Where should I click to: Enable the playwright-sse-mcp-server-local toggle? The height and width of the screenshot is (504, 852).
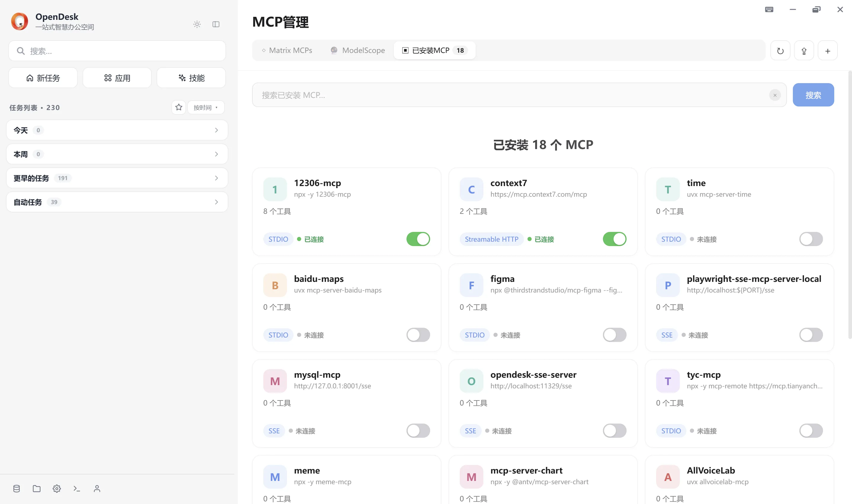coord(811,335)
